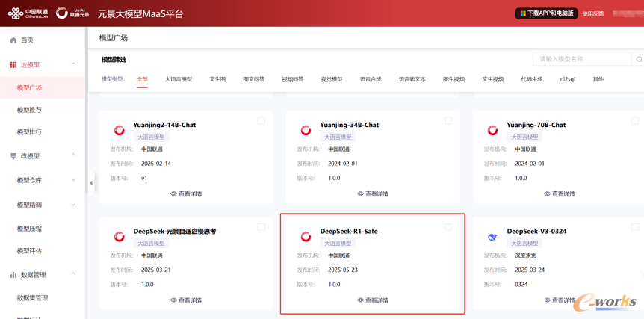The image size is (644, 319).
Task: Open 模型推荐 in the sidebar
Action: click(29, 110)
